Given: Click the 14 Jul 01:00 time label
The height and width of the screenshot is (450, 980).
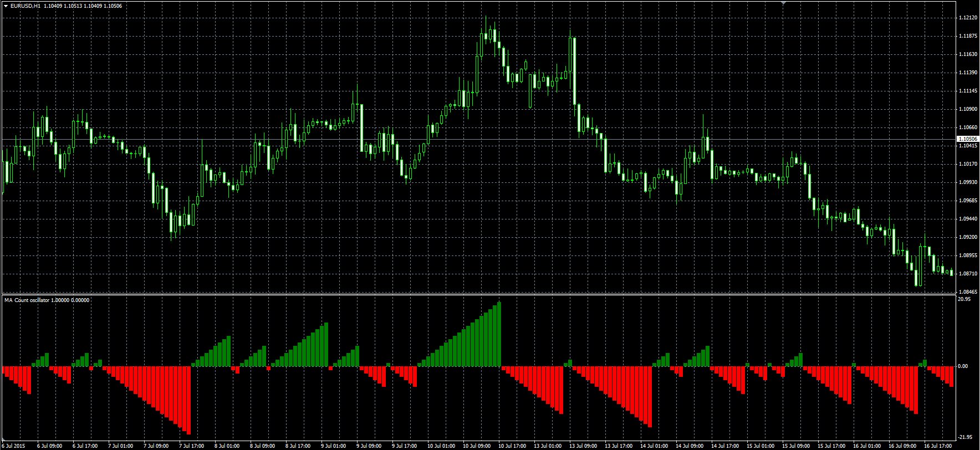Looking at the screenshot, I should point(654,446).
